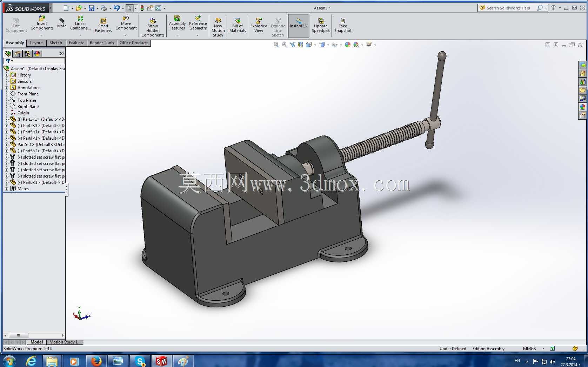Expand Part6<1> tree node
The height and width of the screenshot is (367, 588).
[6, 182]
